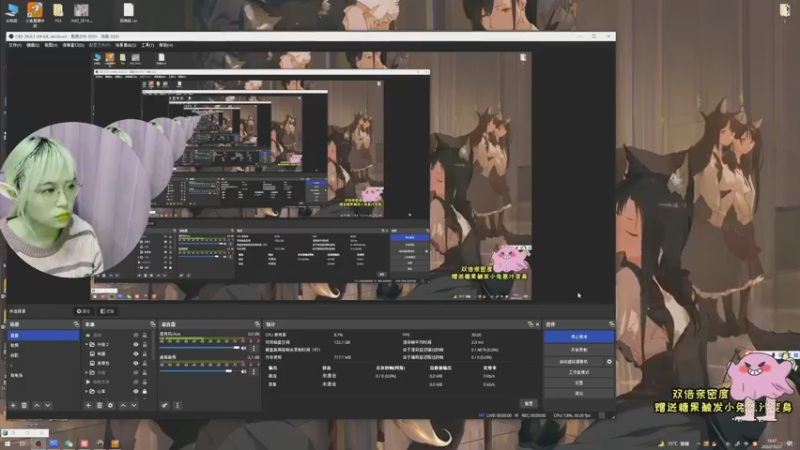Viewport: 800px width, 450px height.
Task: Click the blue stop streaming button
Action: [x=579, y=337]
